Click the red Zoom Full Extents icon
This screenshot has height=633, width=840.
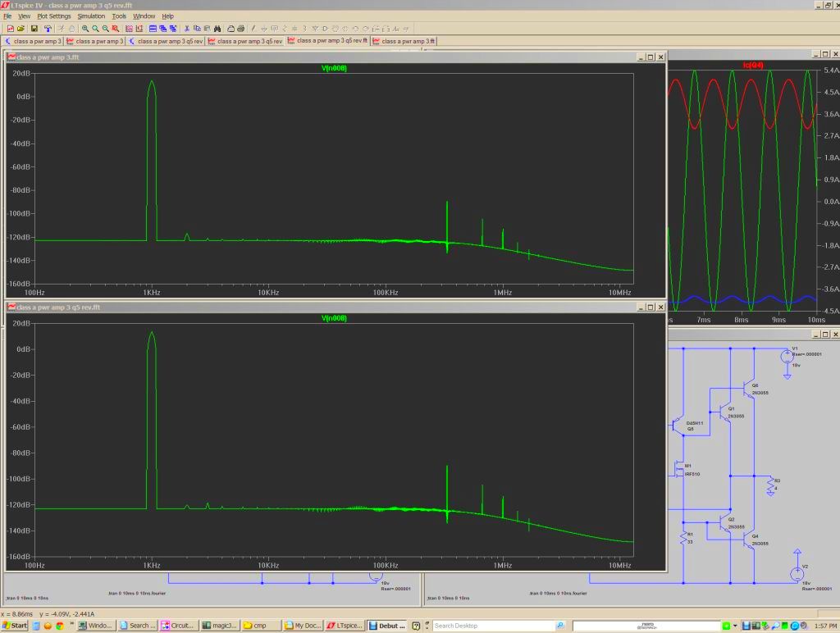115,29
